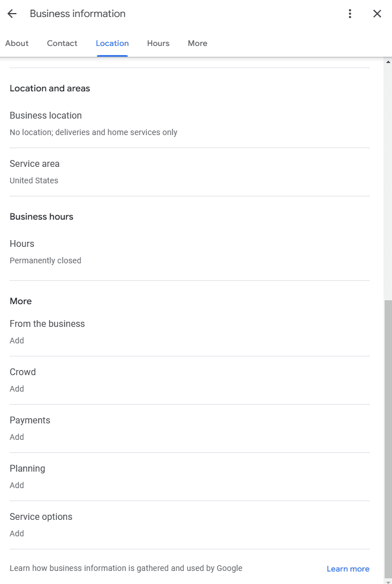Screen dimensions: 392x584
Task: Open the Hours tab
Action: coord(158,43)
